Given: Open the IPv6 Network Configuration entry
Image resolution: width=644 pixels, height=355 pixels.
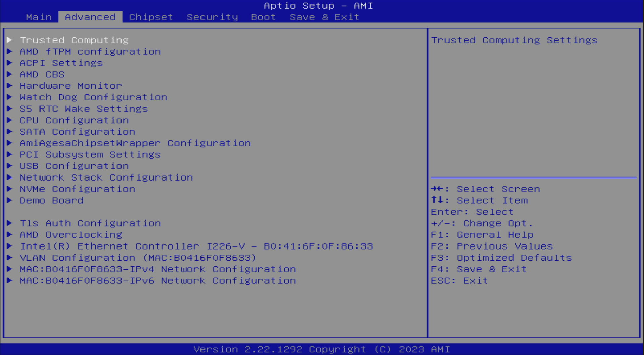Looking at the screenshot, I should [158, 281].
